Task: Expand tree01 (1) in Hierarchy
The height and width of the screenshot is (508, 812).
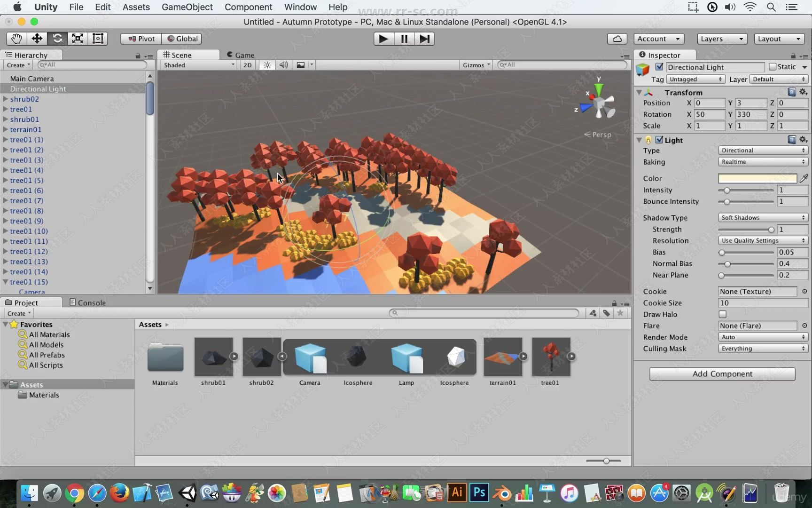Action: pyautogui.click(x=5, y=139)
